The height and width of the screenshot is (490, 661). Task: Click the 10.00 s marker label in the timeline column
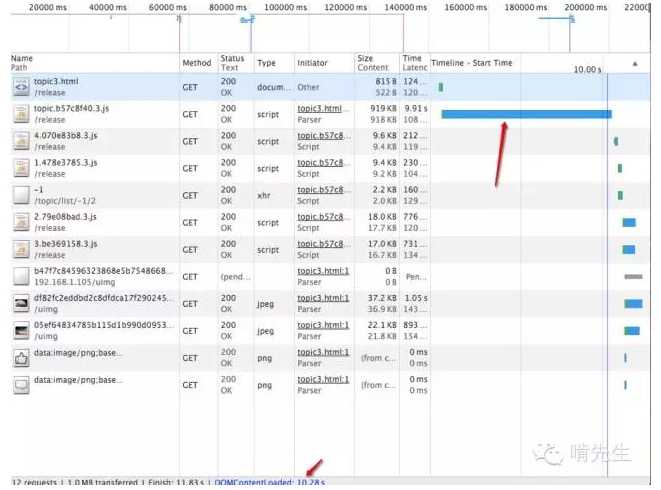tap(587, 69)
